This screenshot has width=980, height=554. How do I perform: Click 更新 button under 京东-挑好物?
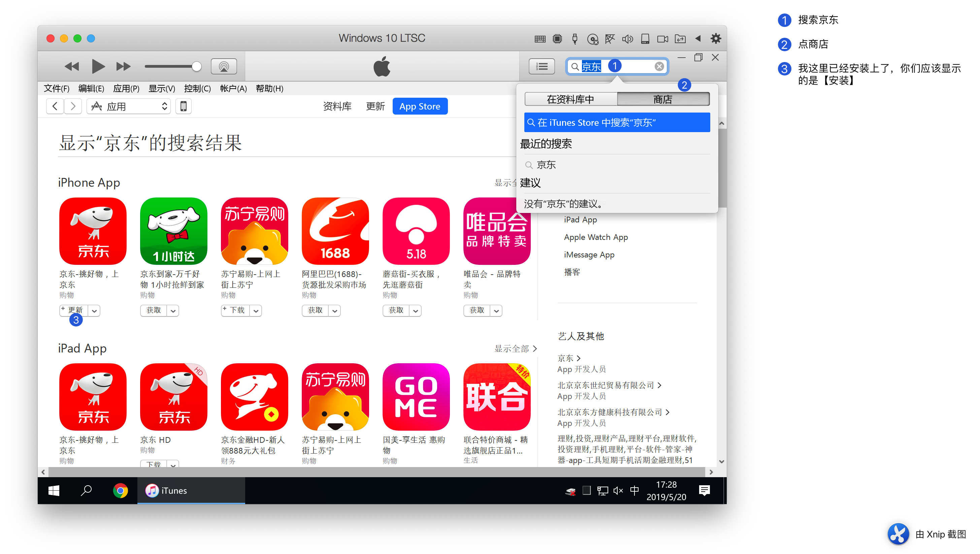(74, 310)
